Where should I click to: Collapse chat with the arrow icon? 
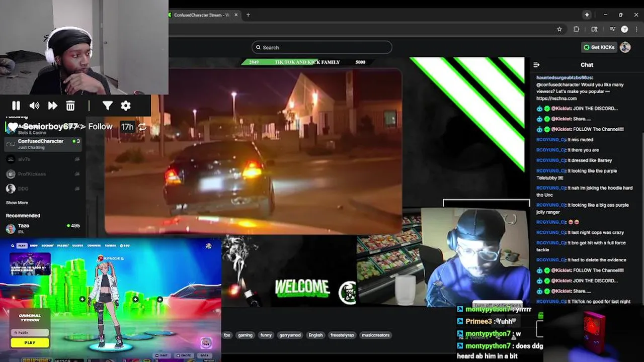click(x=536, y=65)
